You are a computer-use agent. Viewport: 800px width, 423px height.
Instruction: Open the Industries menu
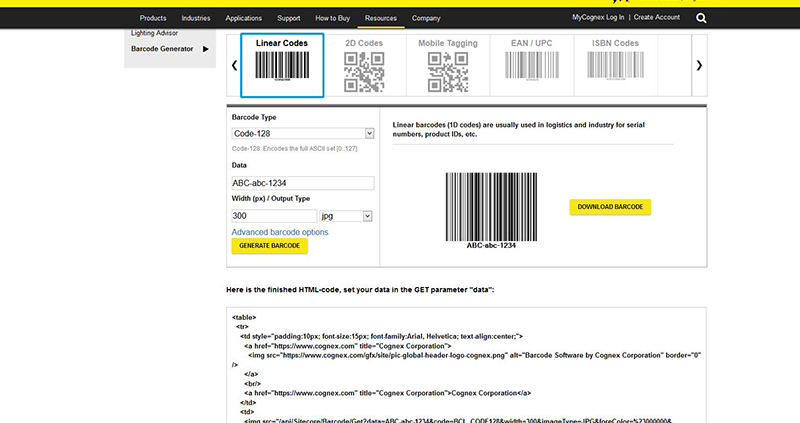pyautogui.click(x=196, y=18)
